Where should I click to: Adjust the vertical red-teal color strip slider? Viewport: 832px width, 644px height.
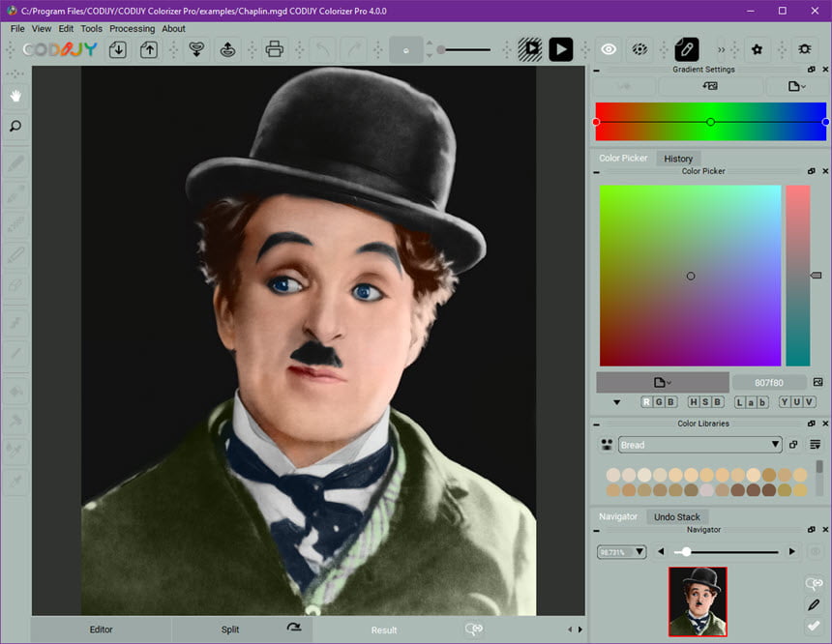pyautogui.click(x=817, y=276)
